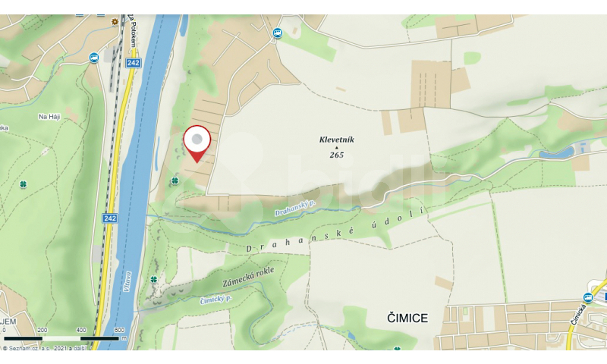The width and height of the screenshot is (607, 364).
Task: Click the brown gear-shaped point of interest icon
Action: (x=115, y=22)
